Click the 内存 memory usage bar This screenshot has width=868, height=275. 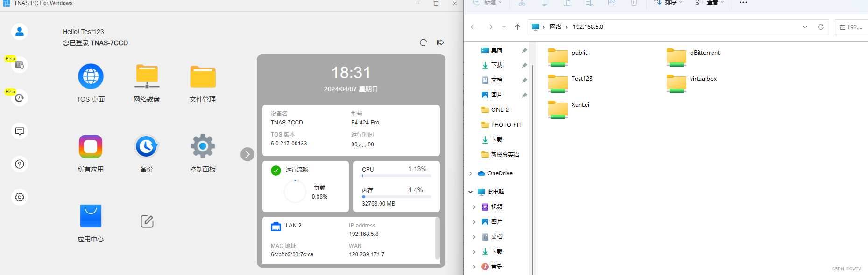pyautogui.click(x=396, y=197)
